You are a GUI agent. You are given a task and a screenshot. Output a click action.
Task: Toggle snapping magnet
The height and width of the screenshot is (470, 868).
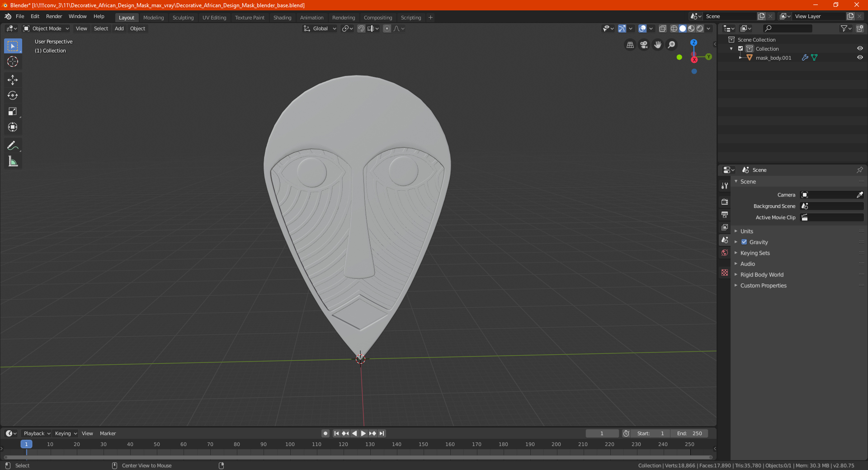pos(361,28)
